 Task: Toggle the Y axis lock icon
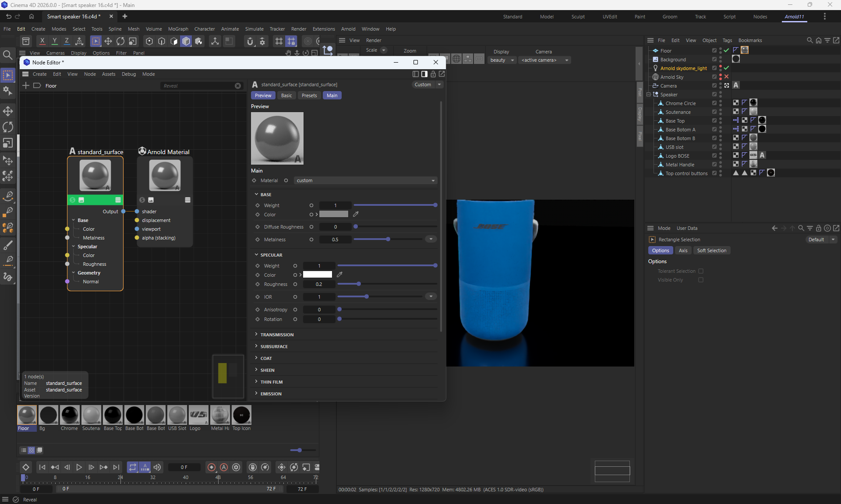tap(54, 41)
